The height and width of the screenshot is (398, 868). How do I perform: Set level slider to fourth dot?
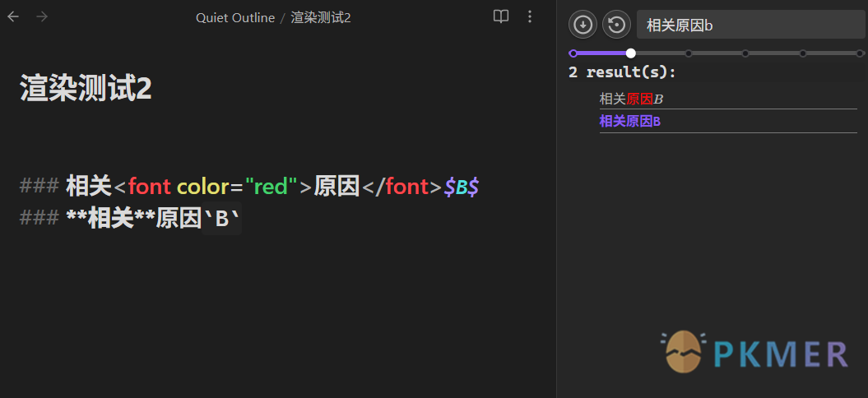point(745,53)
